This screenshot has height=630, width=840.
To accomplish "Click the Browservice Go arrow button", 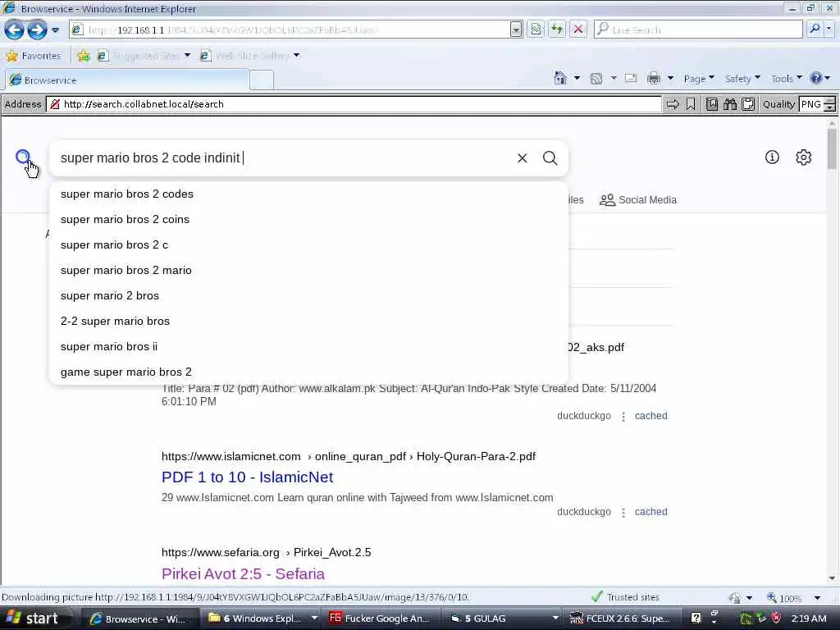I will (x=673, y=104).
